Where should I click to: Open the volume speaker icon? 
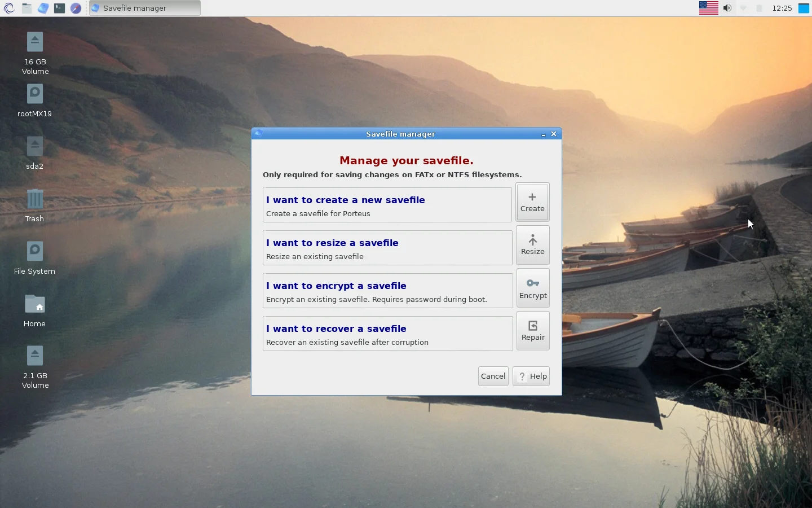point(727,8)
